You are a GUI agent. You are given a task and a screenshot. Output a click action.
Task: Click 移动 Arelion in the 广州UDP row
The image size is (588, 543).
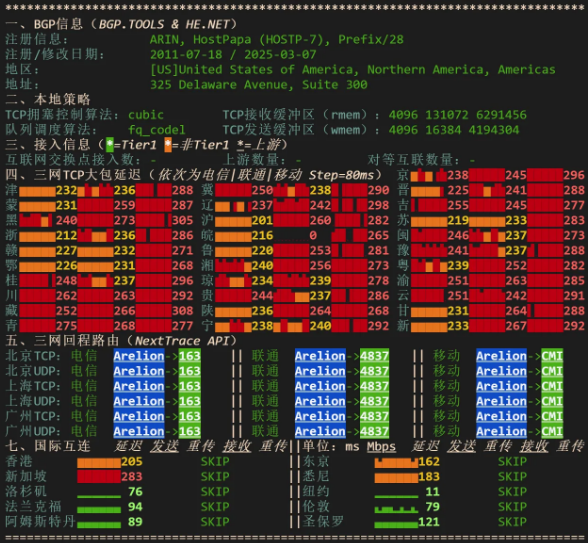point(501,431)
